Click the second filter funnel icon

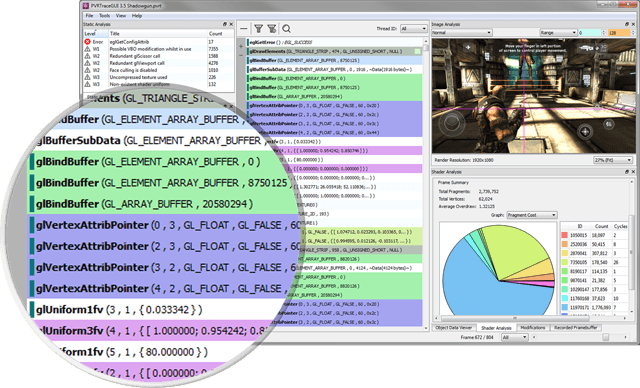272,29
